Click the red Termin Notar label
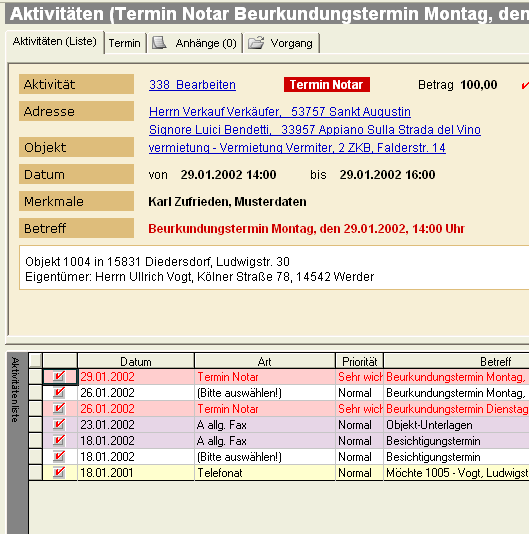Viewport: 529px width, 534px height. click(327, 84)
